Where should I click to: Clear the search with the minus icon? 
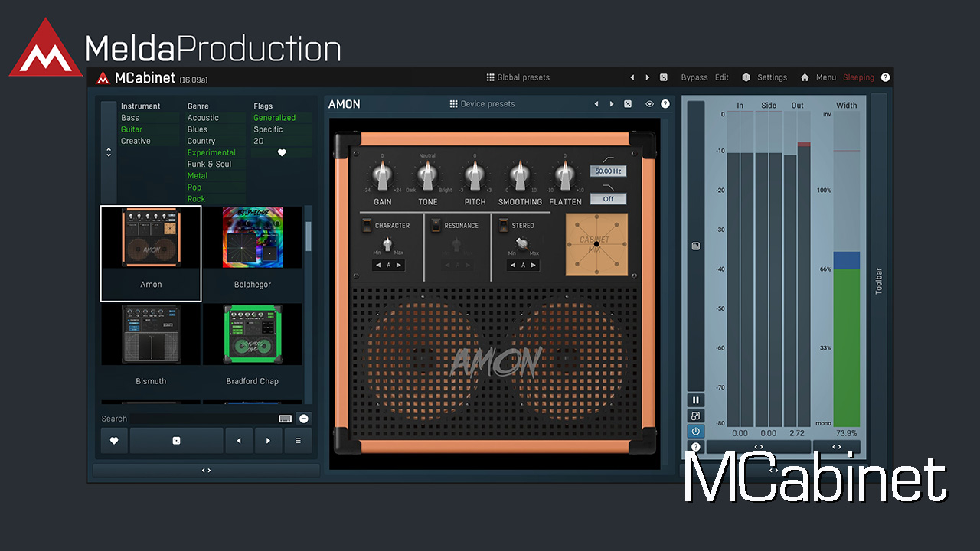(304, 419)
